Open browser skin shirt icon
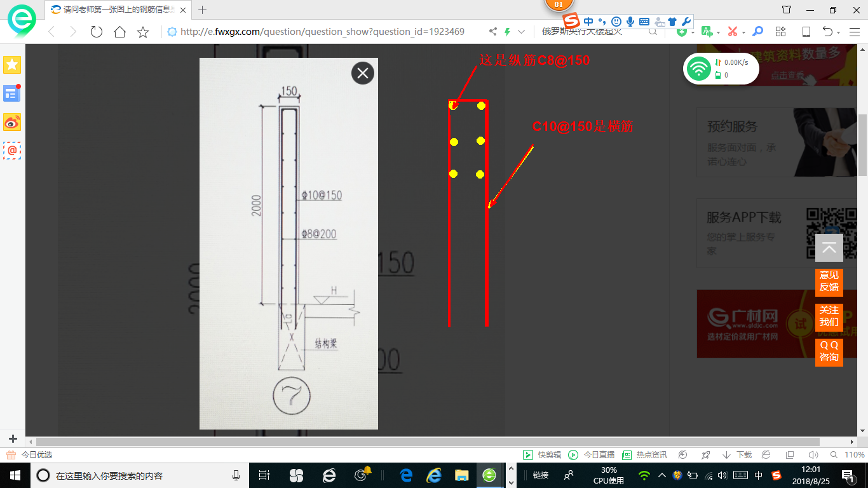The height and width of the screenshot is (488, 868). tap(787, 10)
